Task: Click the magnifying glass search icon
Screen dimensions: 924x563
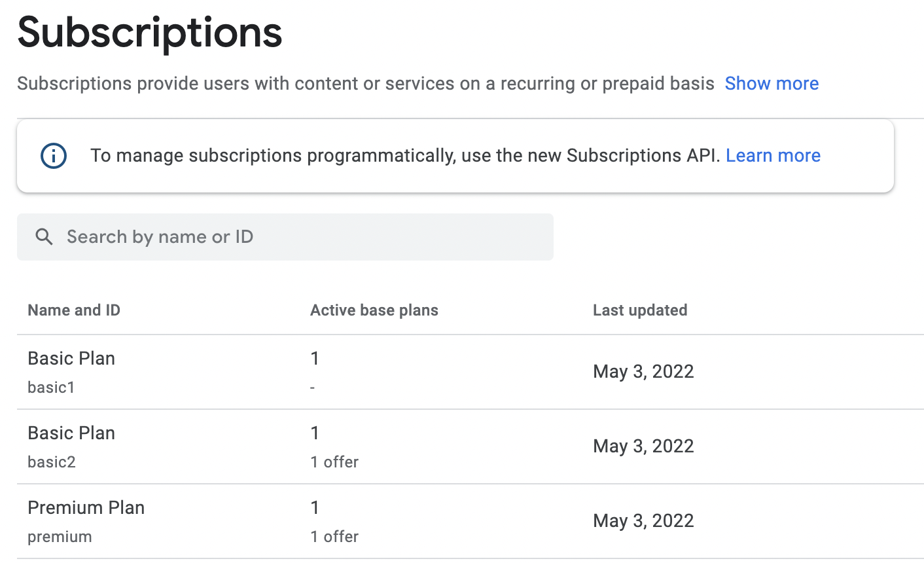Action: point(44,237)
